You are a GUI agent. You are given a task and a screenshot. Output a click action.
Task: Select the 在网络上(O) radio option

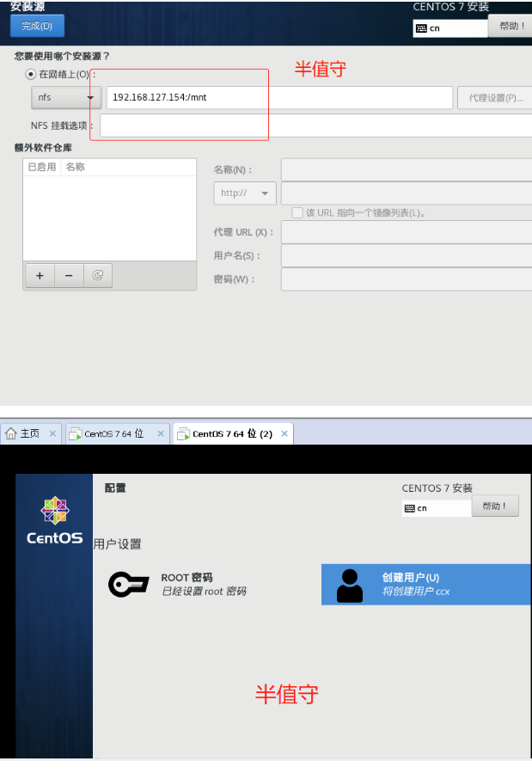tap(31, 74)
